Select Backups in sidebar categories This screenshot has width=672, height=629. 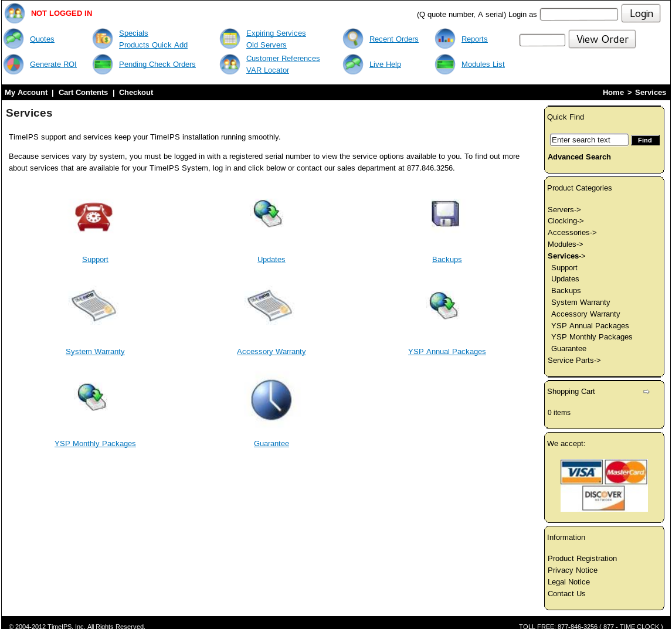pos(566,291)
